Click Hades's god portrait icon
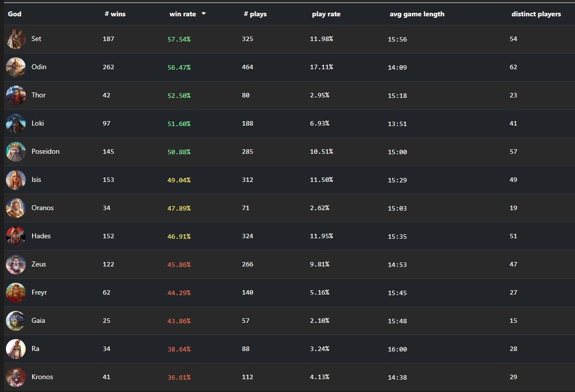Image resolution: width=575 pixels, height=392 pixels. (16, 236)
